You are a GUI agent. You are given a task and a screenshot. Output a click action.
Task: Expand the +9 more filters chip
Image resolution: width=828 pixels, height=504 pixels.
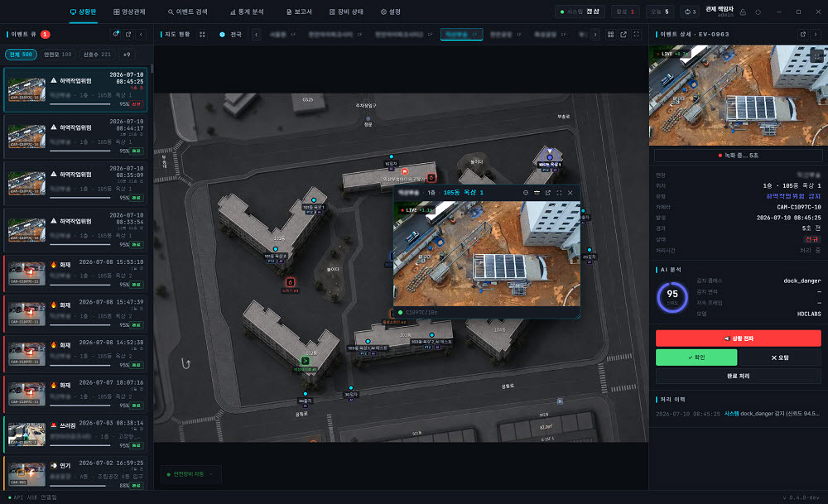tap(127, 55)
